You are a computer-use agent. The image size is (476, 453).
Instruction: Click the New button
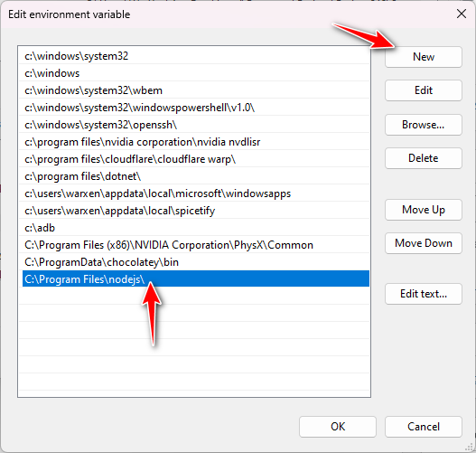click(x=424, y=57)
